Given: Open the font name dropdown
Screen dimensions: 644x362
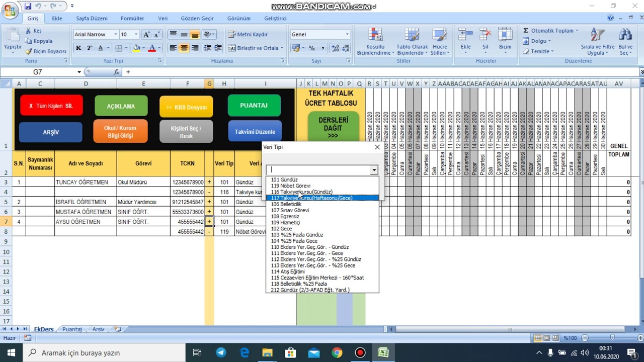Looking at the screenshot, I should tap(116, 35).
